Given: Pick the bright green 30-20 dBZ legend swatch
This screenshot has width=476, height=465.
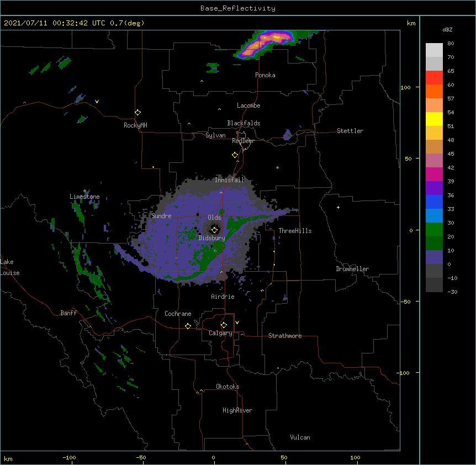Looking at the screenshot, I should tap(434, 230).
